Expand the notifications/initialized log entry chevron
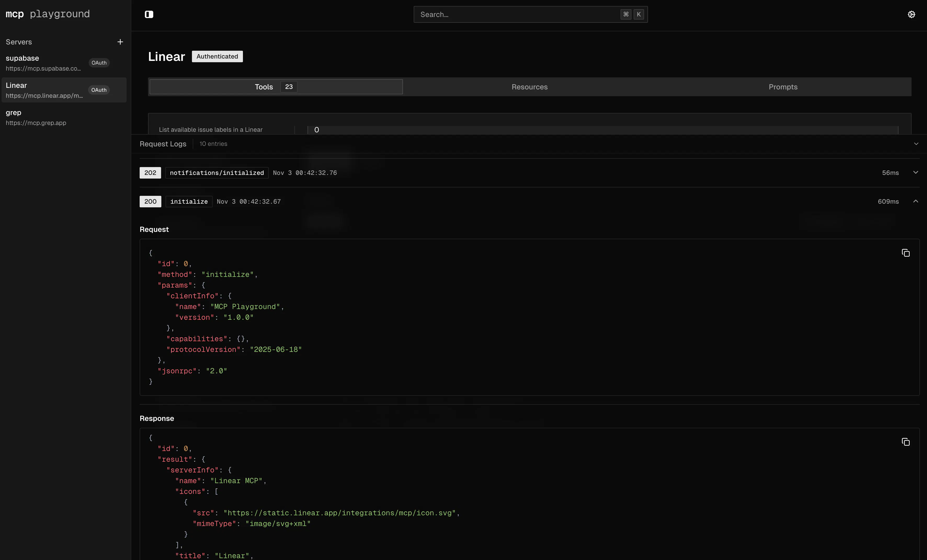The width and height of the screenshot is (927, 560). [x=915, y=172]
